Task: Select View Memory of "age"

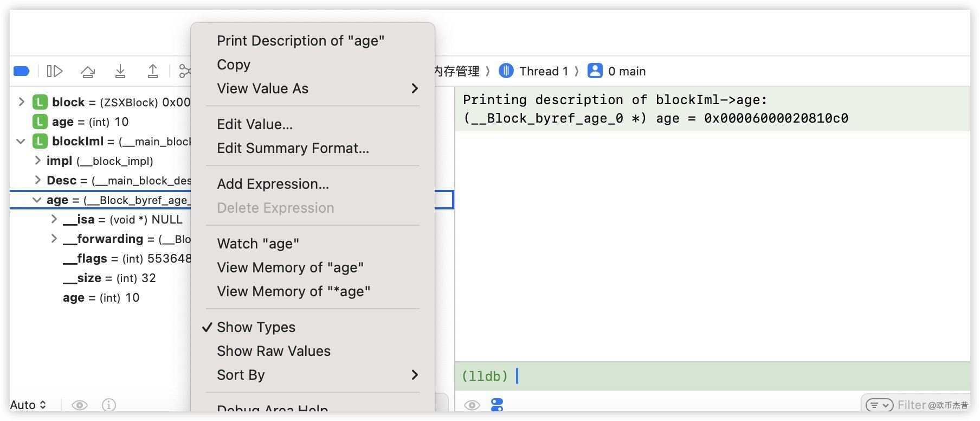Action: tap(290, 267)
